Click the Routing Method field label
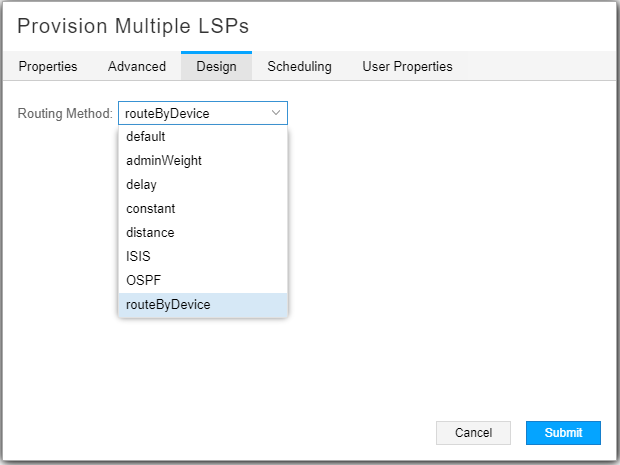 [x=65, y=113]
